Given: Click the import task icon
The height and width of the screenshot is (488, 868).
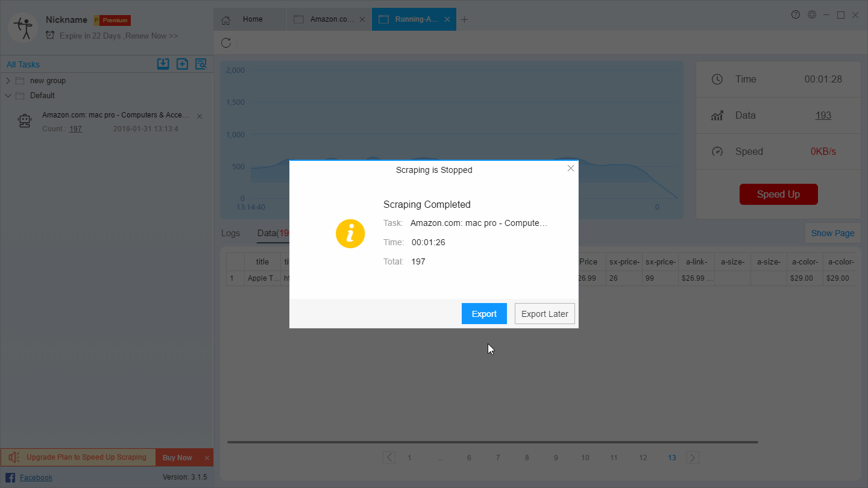Looking at the screenshot, I should tap(163, 64).
